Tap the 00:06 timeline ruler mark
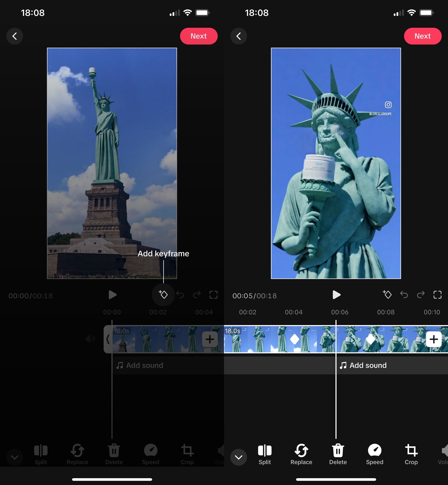Image resolution: width=448 pixels, height=485 pixels. (x=340, y=312)
